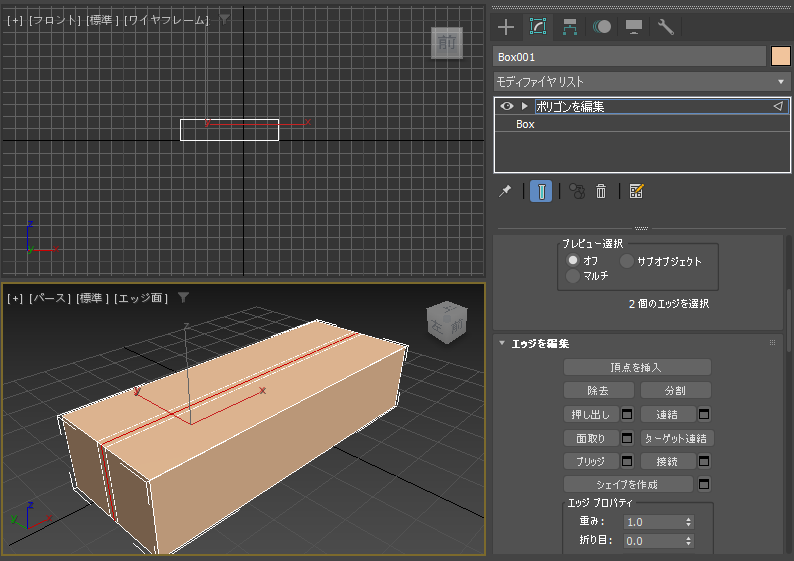794x561 pixels.
Task: Click the 折り目 value field
Action: pyautogui.click(x=653, y=541)
